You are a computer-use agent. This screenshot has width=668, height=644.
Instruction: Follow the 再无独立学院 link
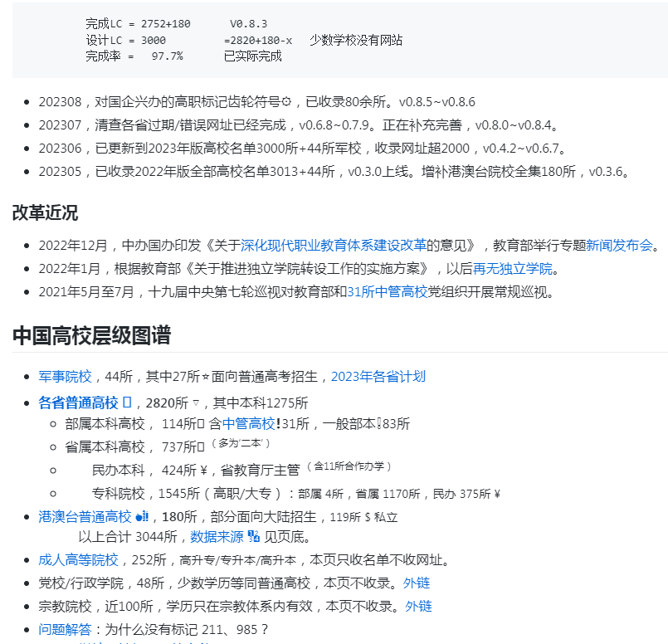coord(512,268)
